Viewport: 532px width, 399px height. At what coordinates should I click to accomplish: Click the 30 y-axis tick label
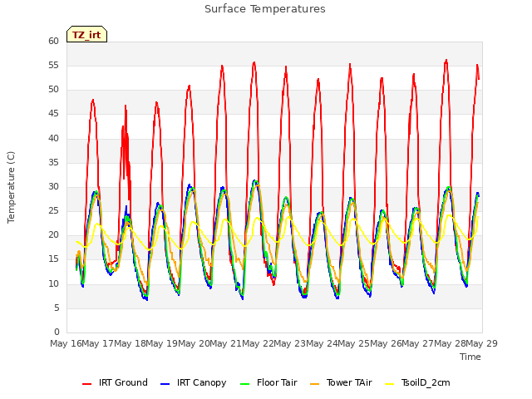coord(53,186)
